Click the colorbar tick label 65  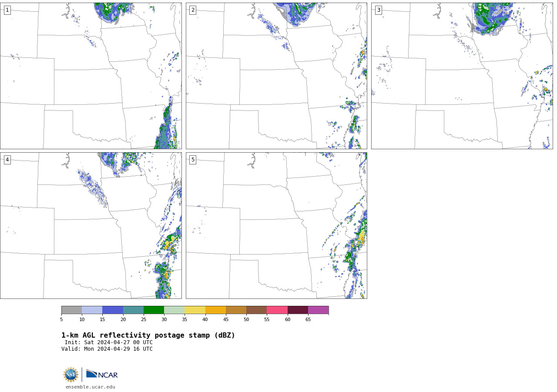[x=308, y=320]
